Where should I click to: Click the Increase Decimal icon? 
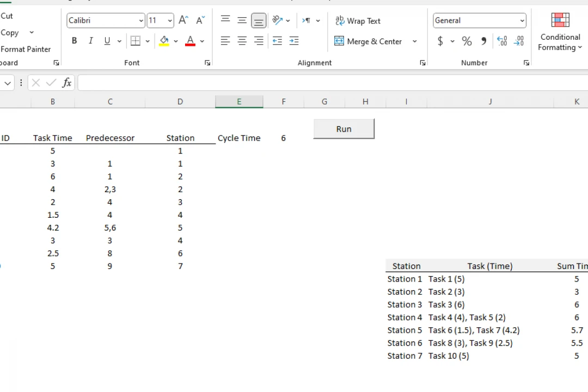point(502,41)
